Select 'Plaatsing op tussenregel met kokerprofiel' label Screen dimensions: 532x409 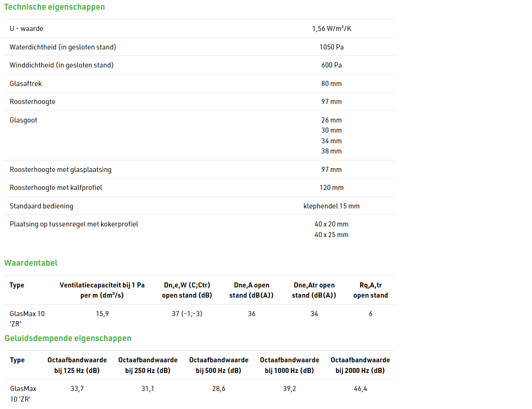pos(74,224)
